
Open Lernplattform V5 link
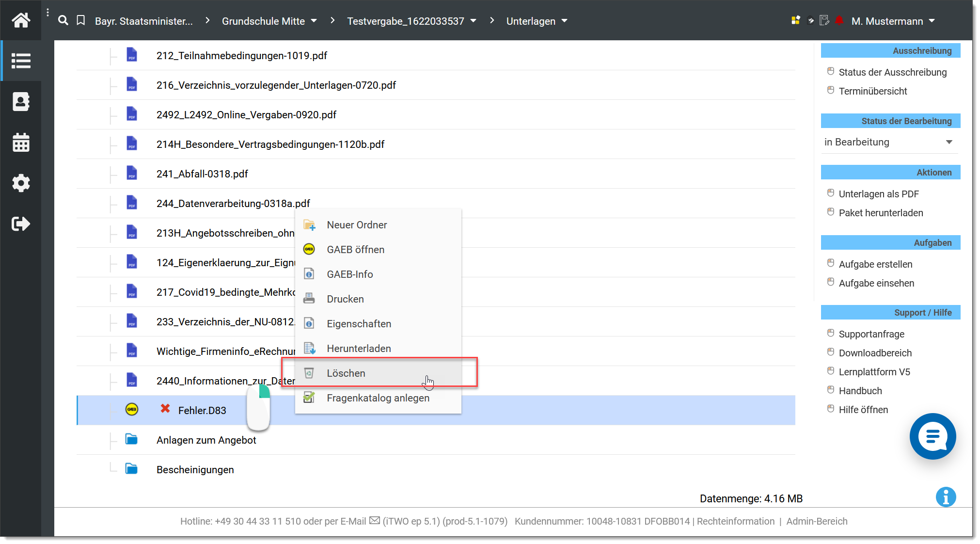coord(874,372)
